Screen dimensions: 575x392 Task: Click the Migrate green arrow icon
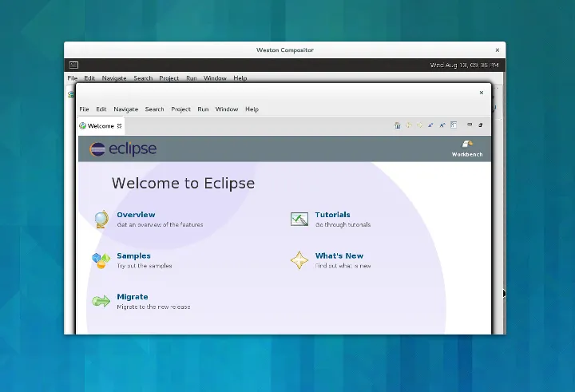101,301
